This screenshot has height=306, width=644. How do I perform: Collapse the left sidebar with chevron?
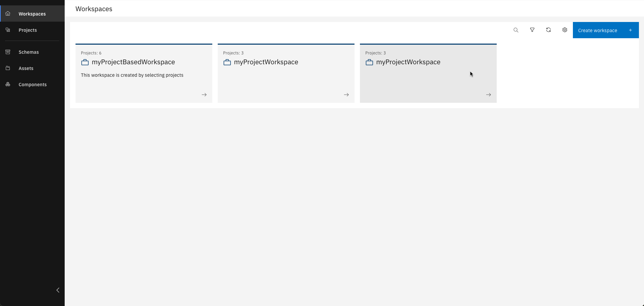[x=58, y=290]
